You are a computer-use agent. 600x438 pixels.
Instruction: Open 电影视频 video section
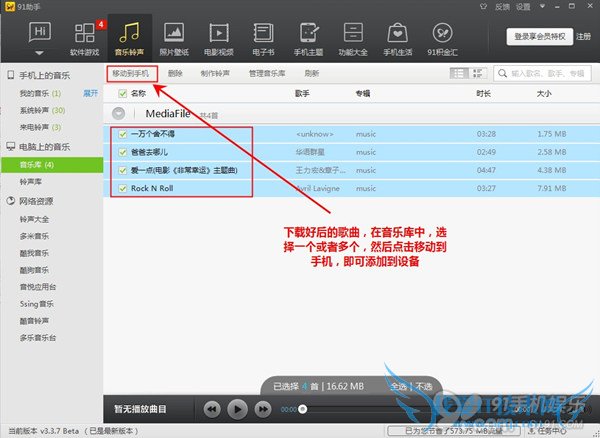click(219, 38)
